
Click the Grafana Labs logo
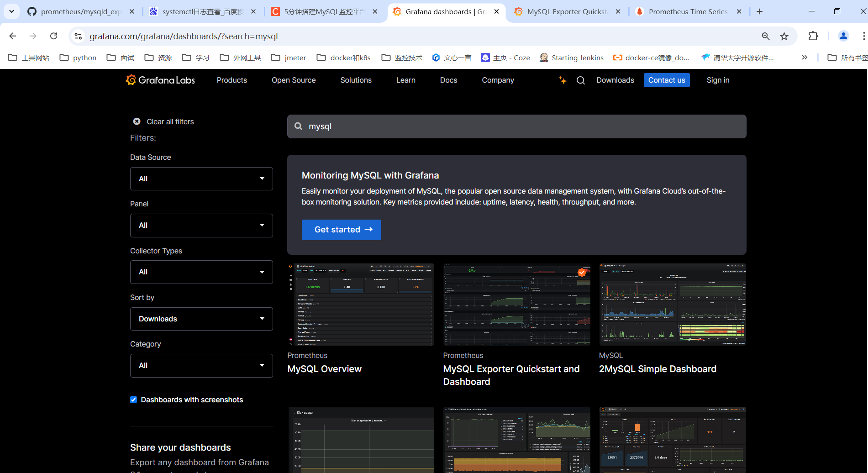160,80
